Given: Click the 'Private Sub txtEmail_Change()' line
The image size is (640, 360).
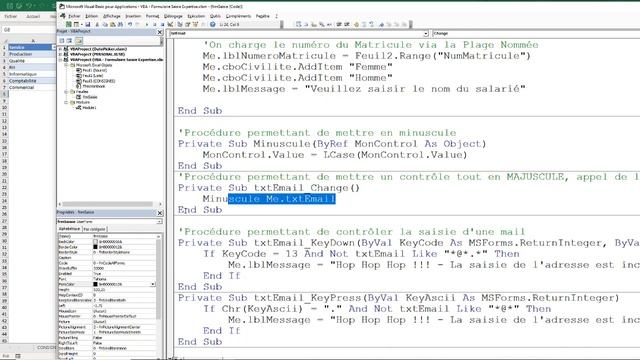Looking at the screenshot, I should point(269,188).
